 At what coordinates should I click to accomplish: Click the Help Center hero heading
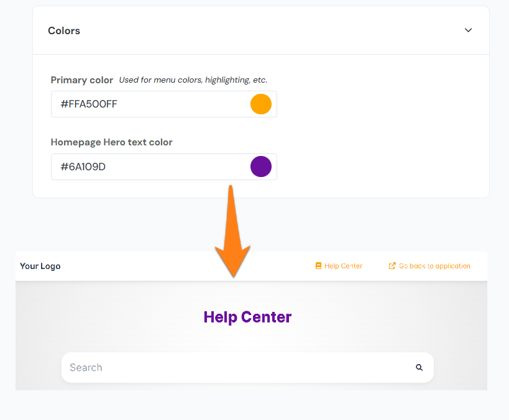[x=247, y=317]
